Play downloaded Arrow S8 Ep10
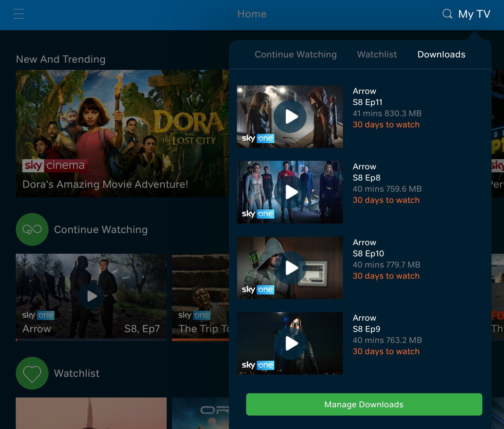 tap(290, 268)
